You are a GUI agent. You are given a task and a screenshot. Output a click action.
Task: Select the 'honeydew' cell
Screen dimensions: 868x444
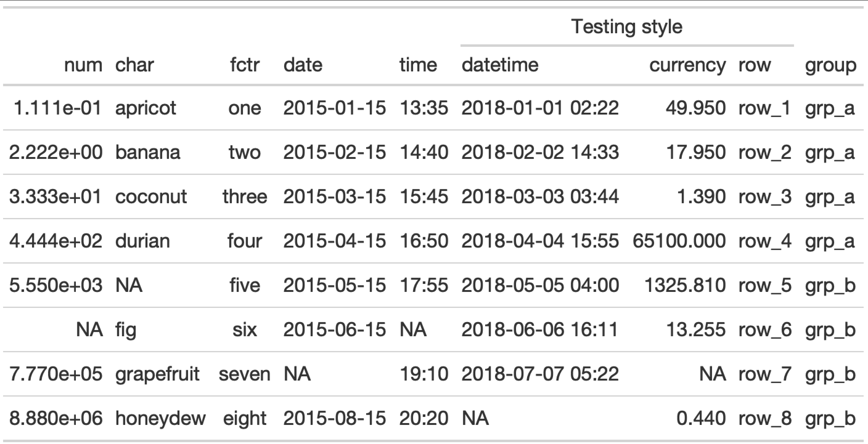point(160,418)
